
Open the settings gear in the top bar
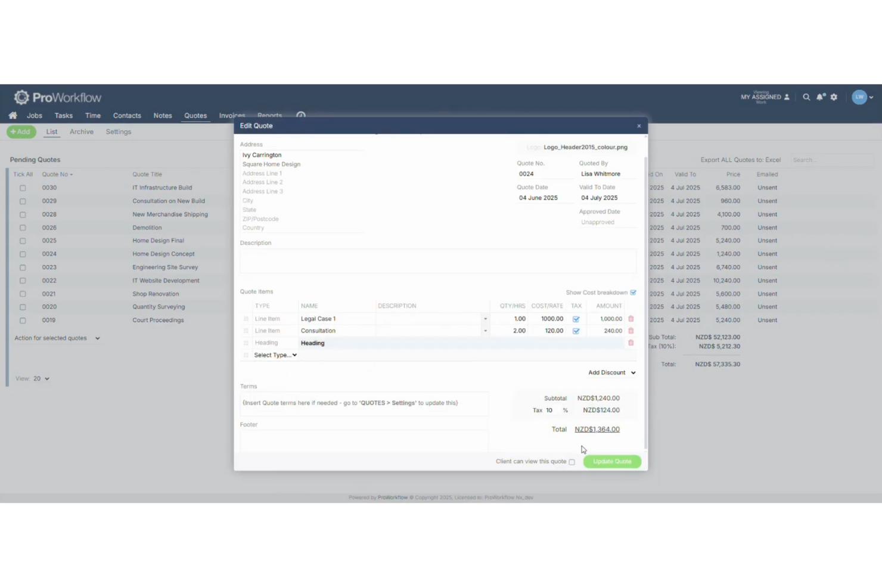[833, 97]
